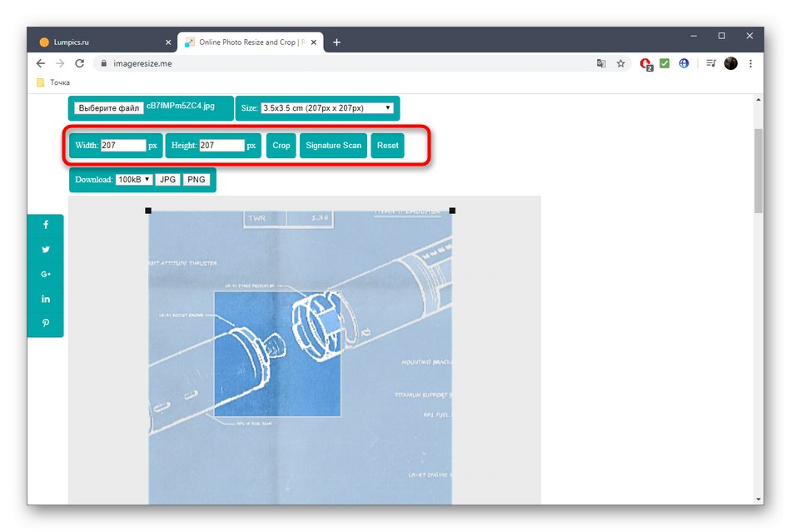Image resolution: width=791 pixels, height=532 pixels.
Task: Click the blue globe extension icon
Action: [683, 62]
